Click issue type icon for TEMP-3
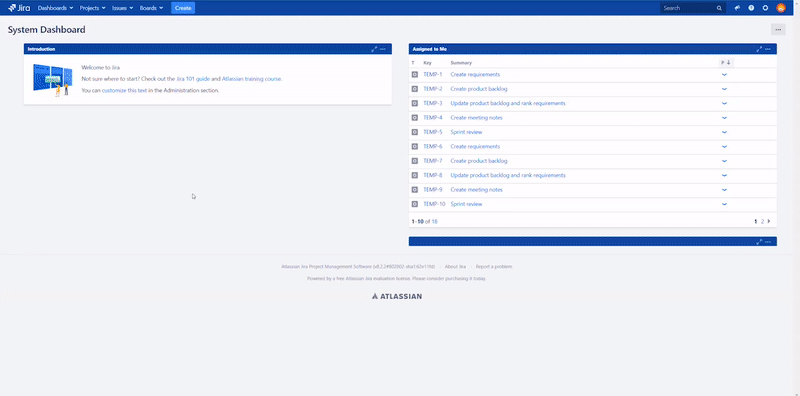 414,103
